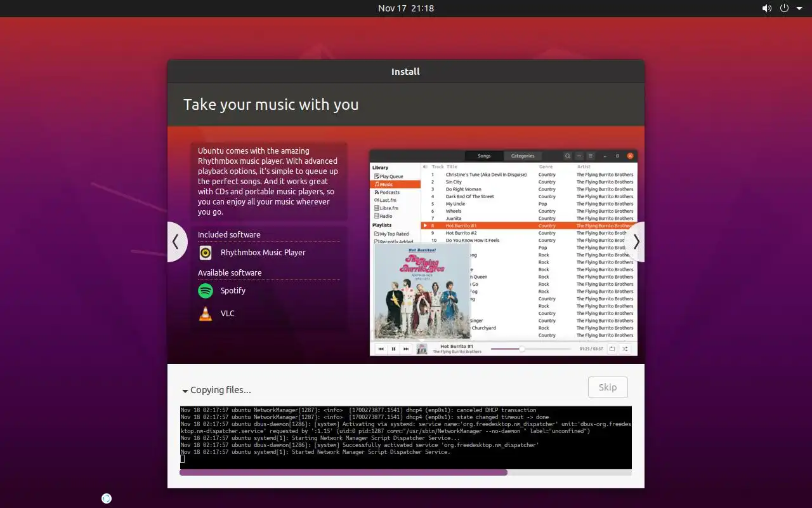Screen dimensions: 812x508
Task: Open the volume indicator in top bar
Action: 767,8
